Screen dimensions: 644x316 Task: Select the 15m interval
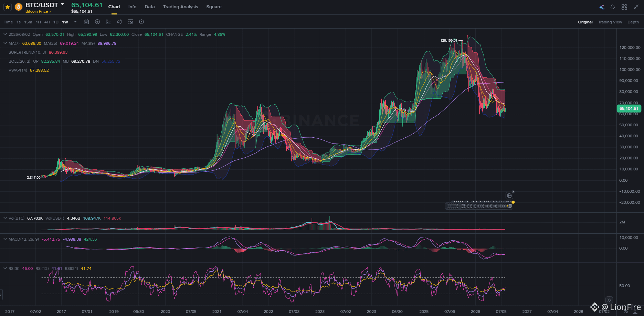28,22
